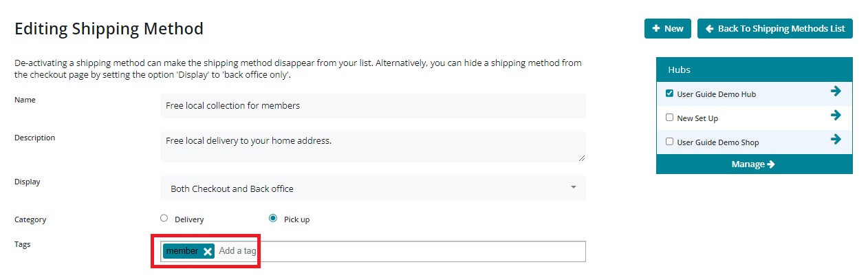The width and height of the screenshot is (868, 280).
Task: Check the User Guide Demo Shop checkbox
Action: (x=669, y=142)
